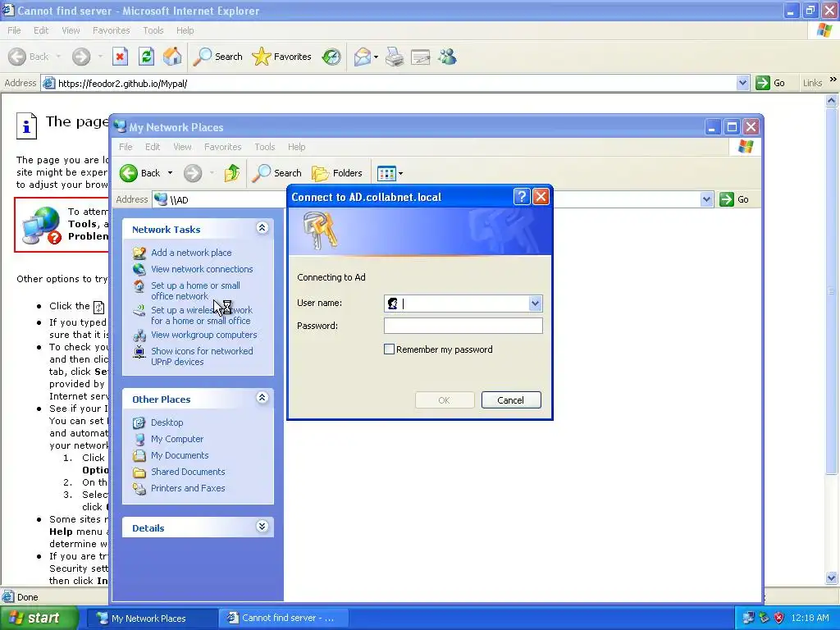Screen dimensions: 840x630
Task: Click Stop icon in Internet Explorer toolbar
Action: (x=120, y=57)
